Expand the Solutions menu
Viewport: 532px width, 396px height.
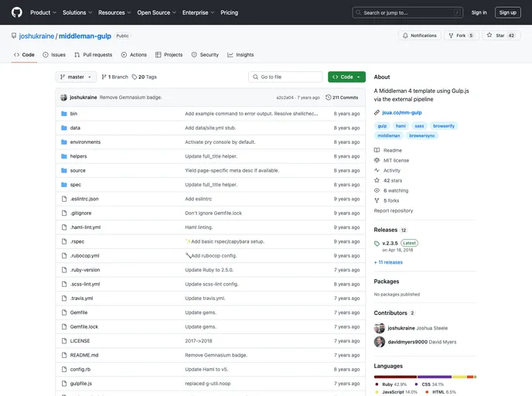(x=77, y=12)
